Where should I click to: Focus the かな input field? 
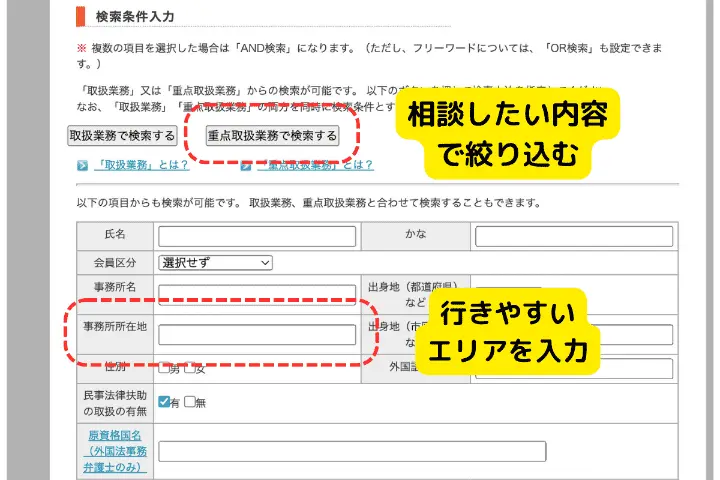click(x=574, y=237)
